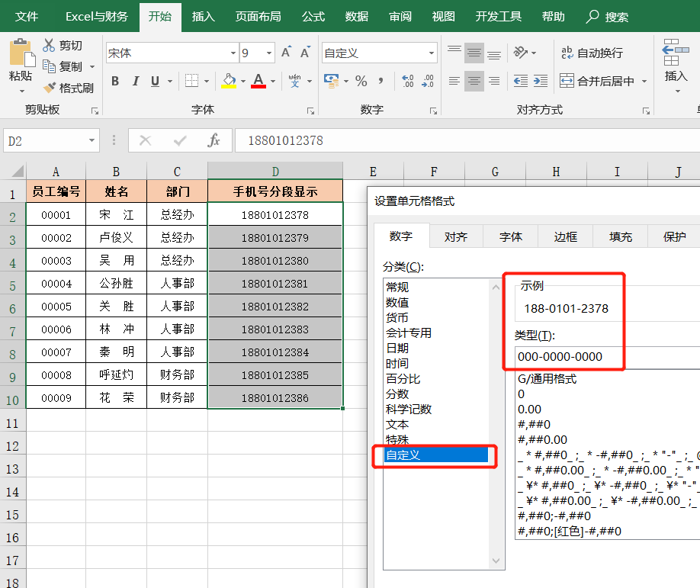Switch to the 插入 Insert tab

point(203,17)
